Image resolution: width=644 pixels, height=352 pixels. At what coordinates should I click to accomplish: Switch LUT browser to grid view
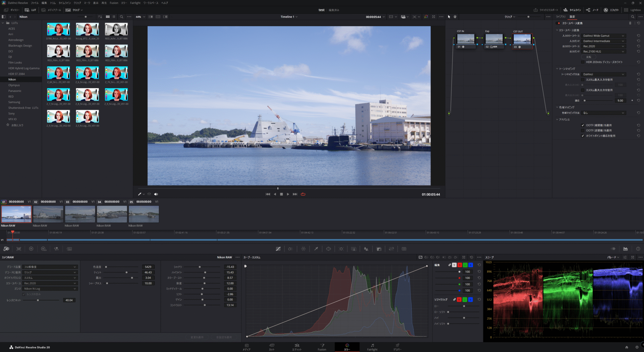(108, 17)
